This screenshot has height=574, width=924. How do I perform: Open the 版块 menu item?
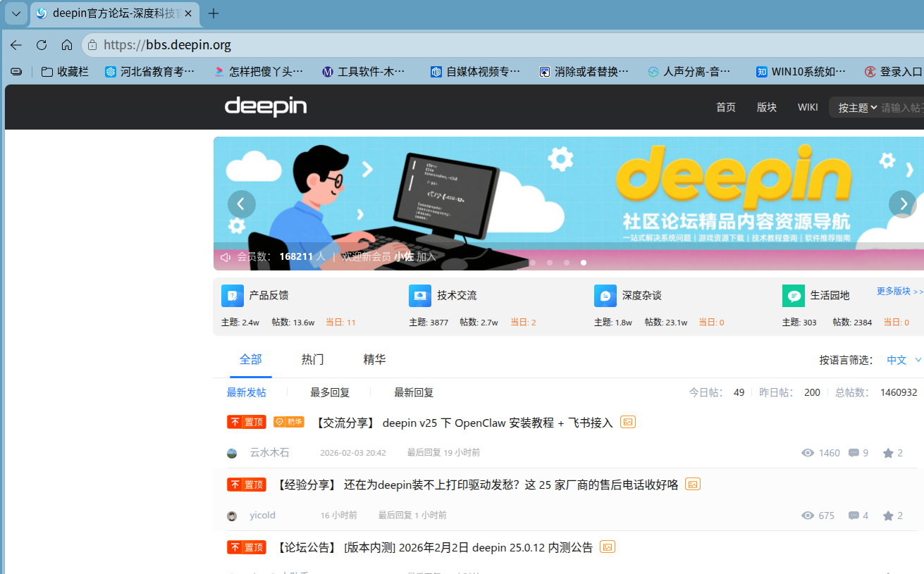tap(767, 107)
